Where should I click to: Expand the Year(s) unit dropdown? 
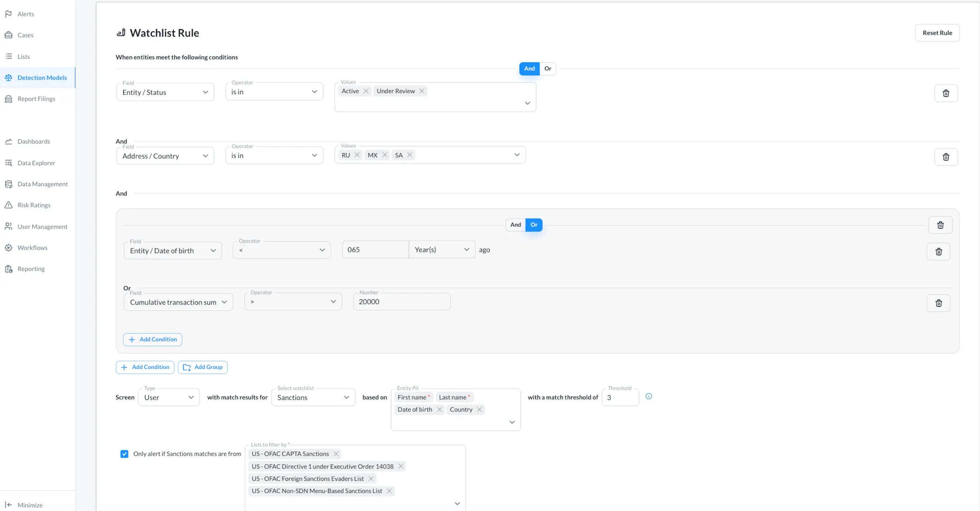(x=442, y=250)
